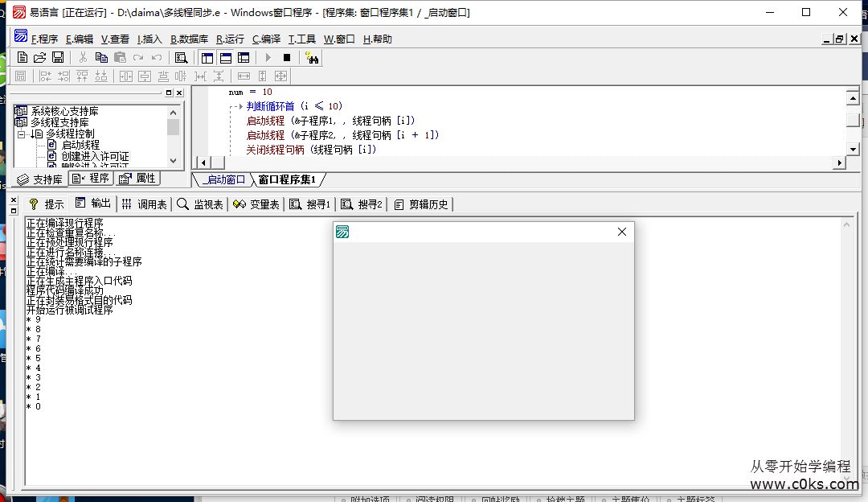Toggle the third panel layout button in toolbar
868x502 pixels.
click(x=244, y=57)
